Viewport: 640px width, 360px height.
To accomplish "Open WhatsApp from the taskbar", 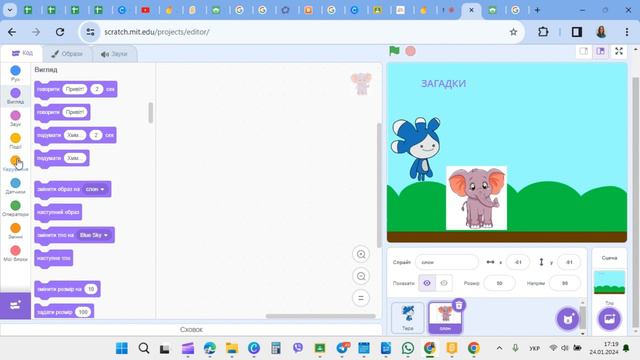I will coord(407,348).
